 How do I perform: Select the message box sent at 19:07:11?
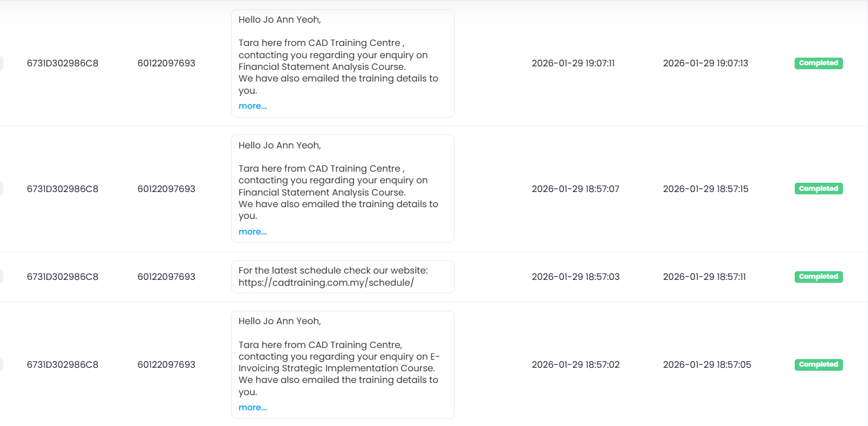pyautogui.click(x=342, y=63)
